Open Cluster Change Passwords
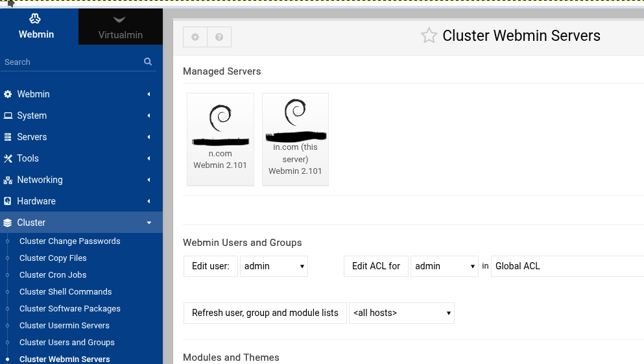Screen dimensions: 644x364 tap(70, 241)
